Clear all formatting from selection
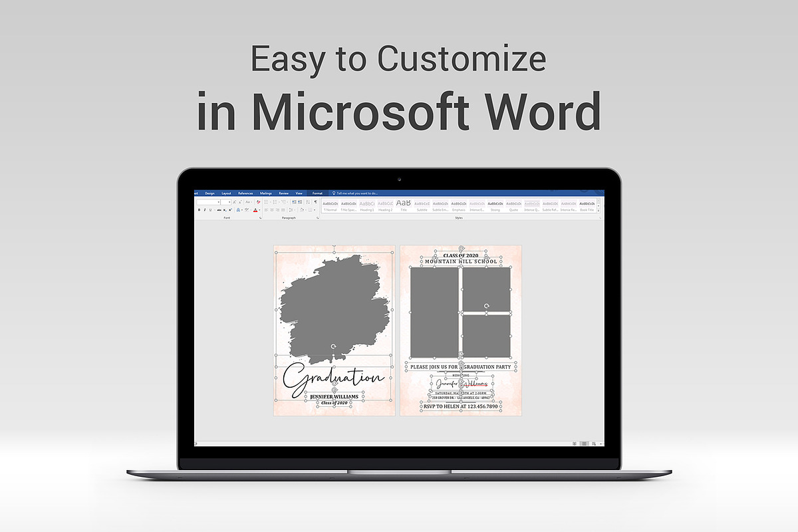The width and height of the screenshot is (798, 532). [x=257, y=202]
